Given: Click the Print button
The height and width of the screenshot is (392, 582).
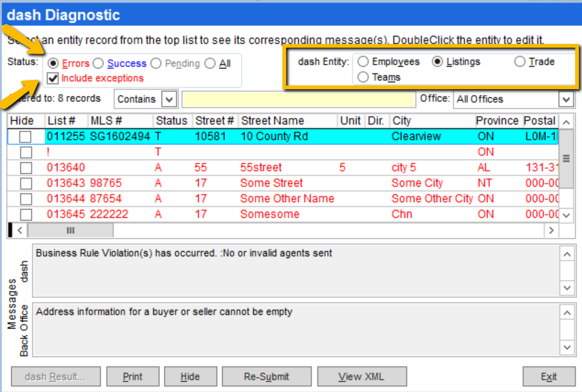Looking at the screenshot, I should (133, 377).
